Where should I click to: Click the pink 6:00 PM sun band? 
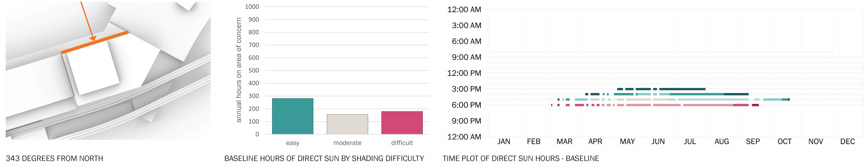tap(655, 105)
